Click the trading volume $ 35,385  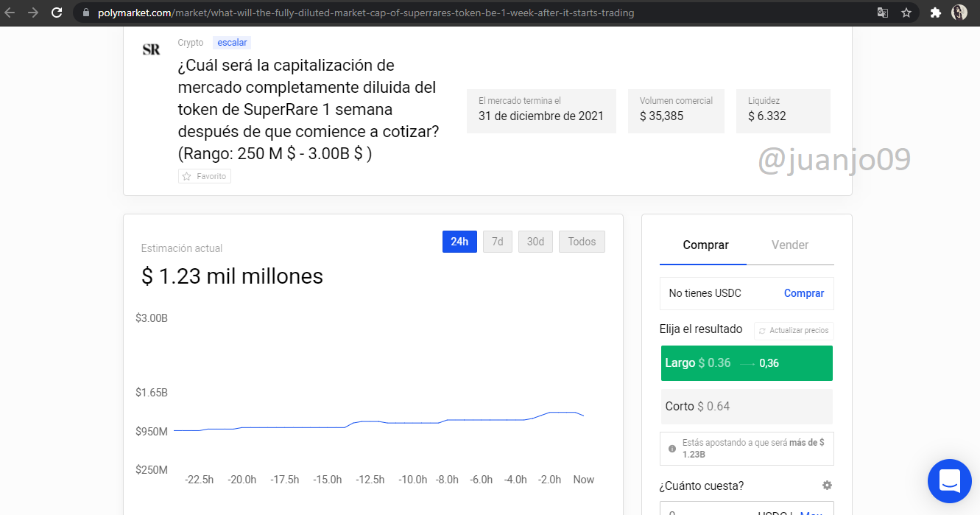point(662,116)
